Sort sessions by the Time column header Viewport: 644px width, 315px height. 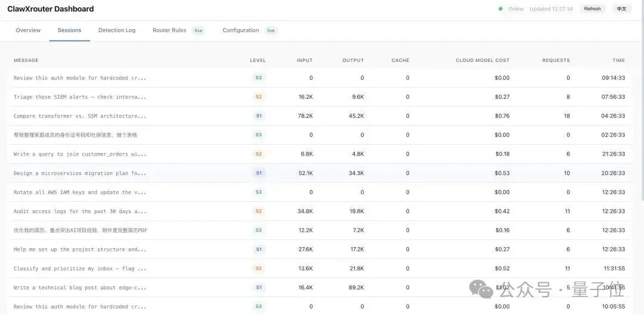(x=618, y=60)
